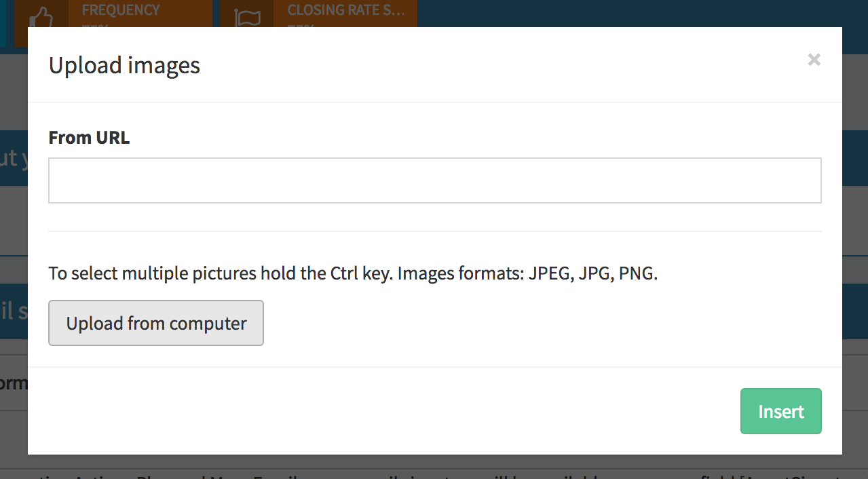Click the cut-off text line below the dialog
Image resolution: width=868 pixels, height=479 pixels.
[434, 474]
